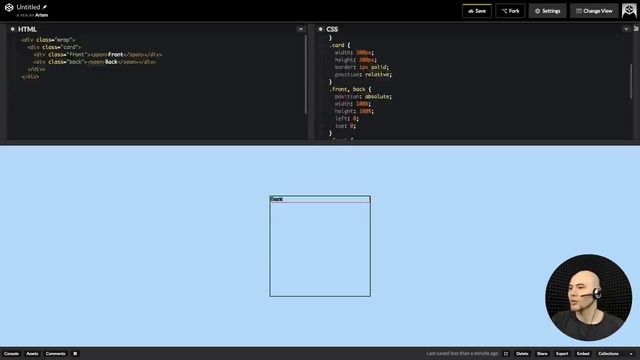This screenshot has width=640, height=360.
Task: Open the Console panel
Action: [11, 353]
